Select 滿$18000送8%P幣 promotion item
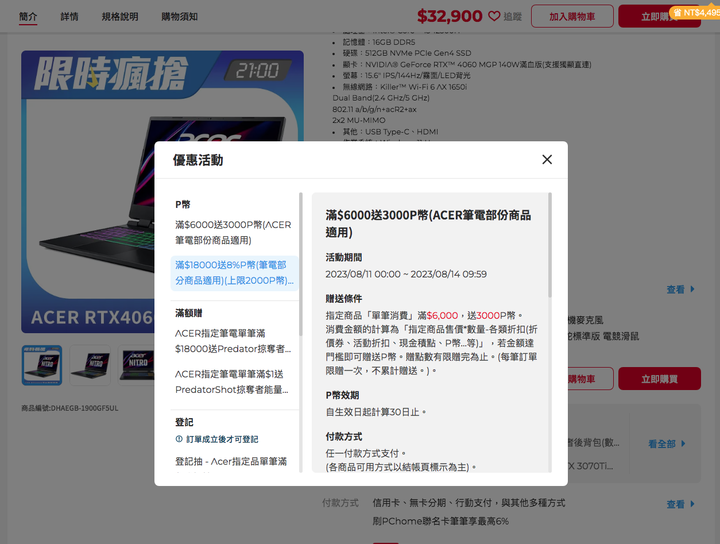This screenshot has height=544, width=720. (234, 273)
